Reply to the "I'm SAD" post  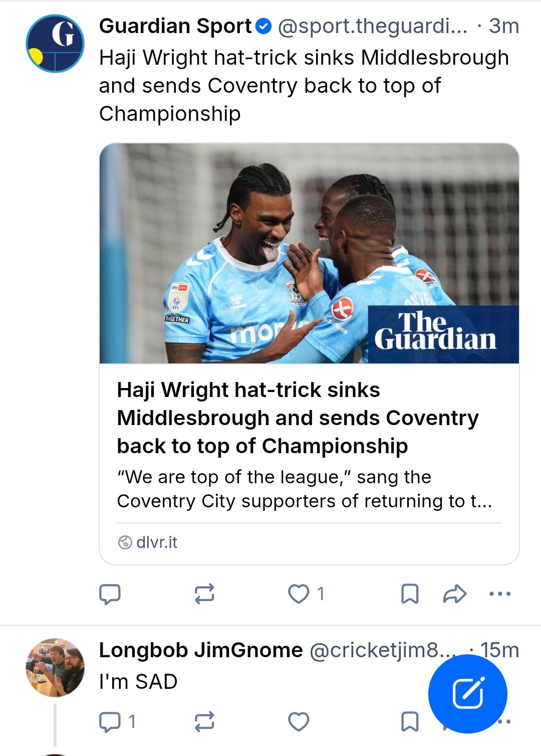pyautogui.click(x=110, y=722)
